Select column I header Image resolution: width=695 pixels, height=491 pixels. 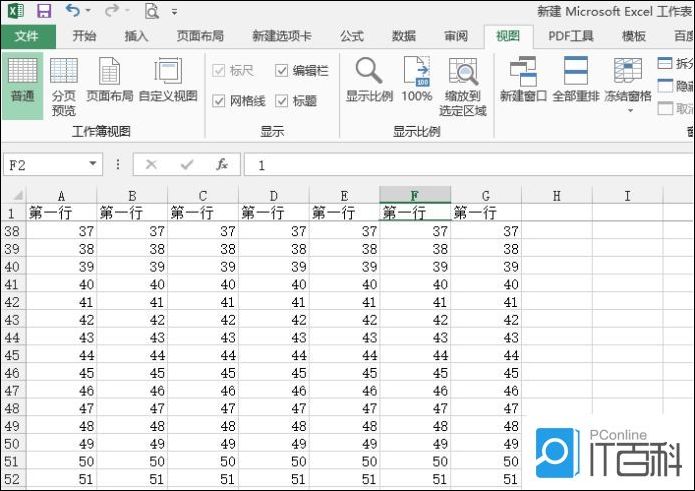tap(627, 195)
